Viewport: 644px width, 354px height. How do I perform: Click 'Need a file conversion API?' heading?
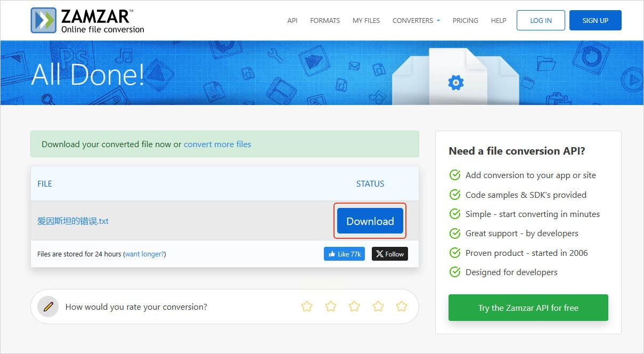(x=517, y=151)
